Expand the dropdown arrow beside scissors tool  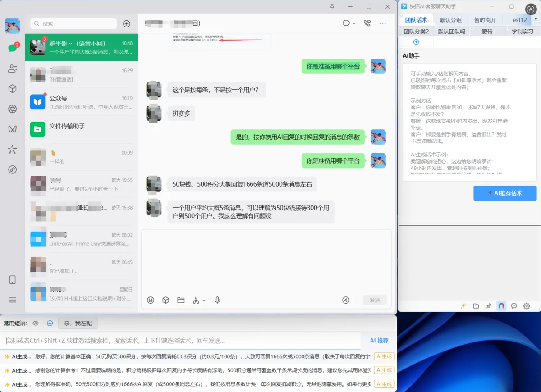tap(204, 301)
